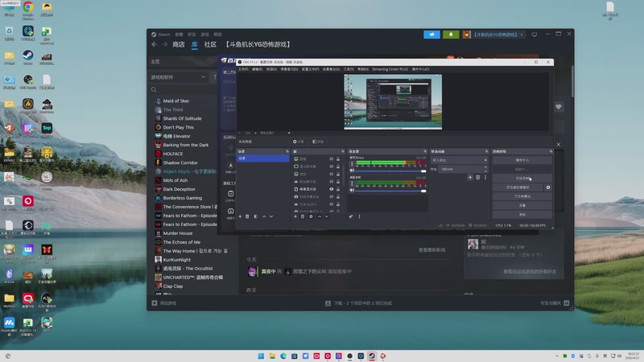Click Start Recording button in OBS Controls
This screenshot has width=644, height=362.
[522, 178]
